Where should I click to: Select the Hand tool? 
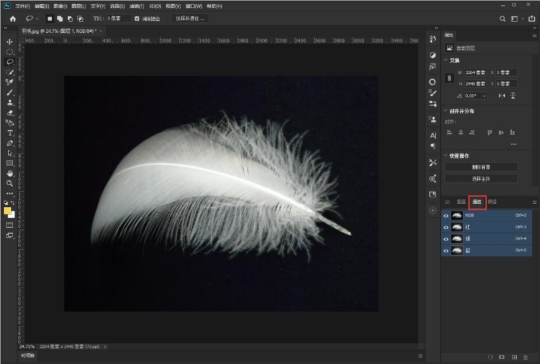[x=10, y=173]
